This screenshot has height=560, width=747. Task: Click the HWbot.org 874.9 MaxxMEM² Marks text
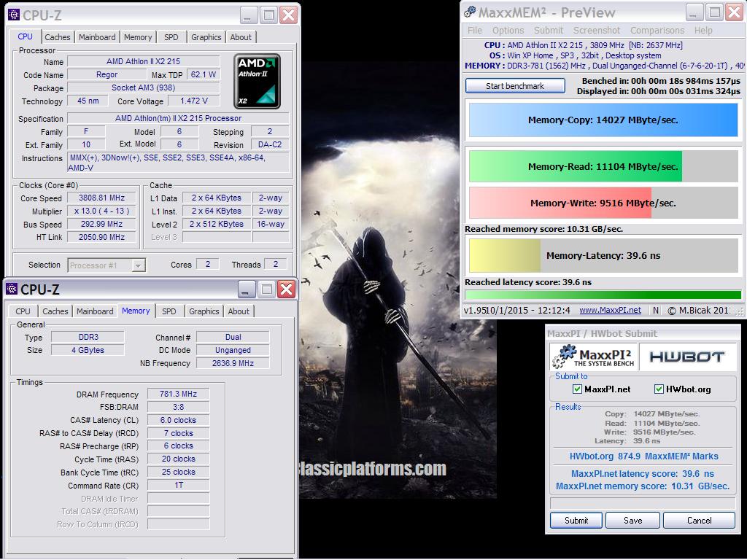643,456
